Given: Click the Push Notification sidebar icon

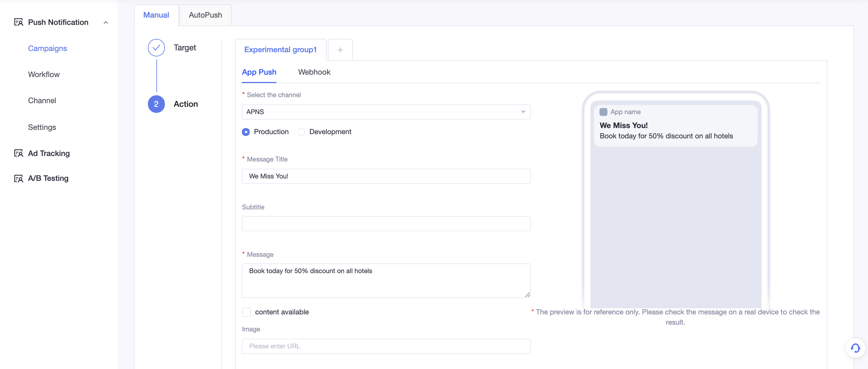Looking at the screenshot, I should click(18, 22).
